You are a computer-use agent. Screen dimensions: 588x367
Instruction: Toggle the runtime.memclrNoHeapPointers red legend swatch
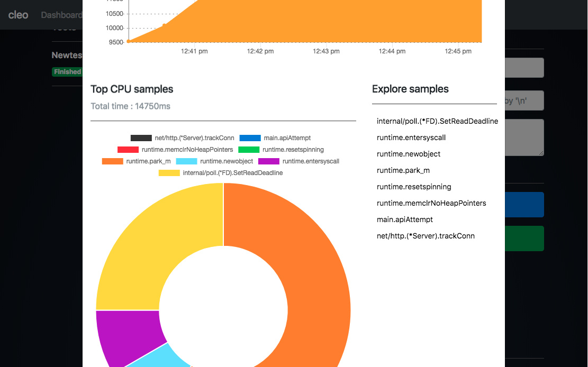pos(128,150)
